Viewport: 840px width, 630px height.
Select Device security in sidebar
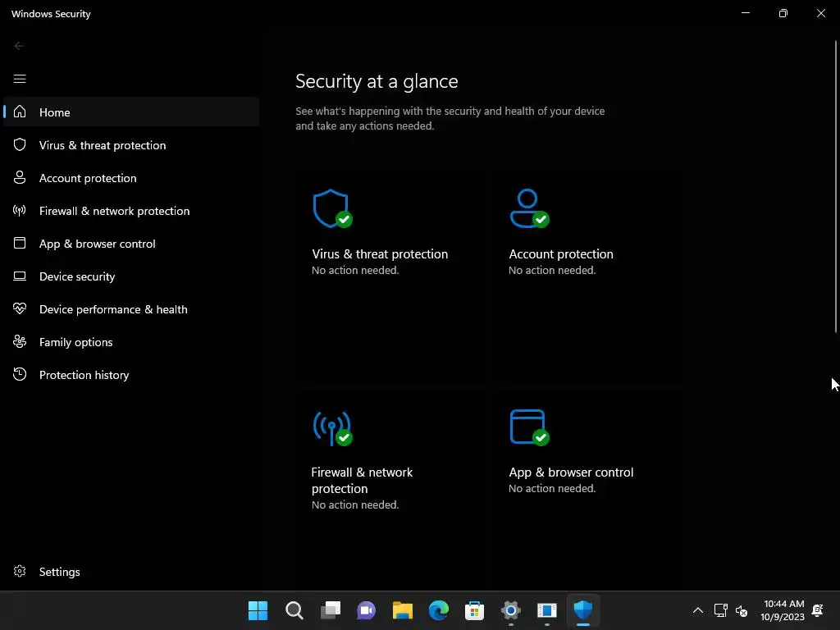click(131, 276)
